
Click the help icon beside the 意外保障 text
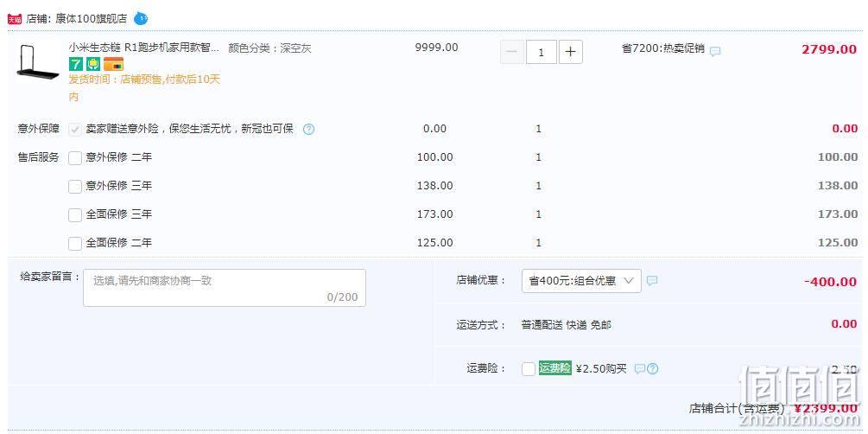[309, 130]
